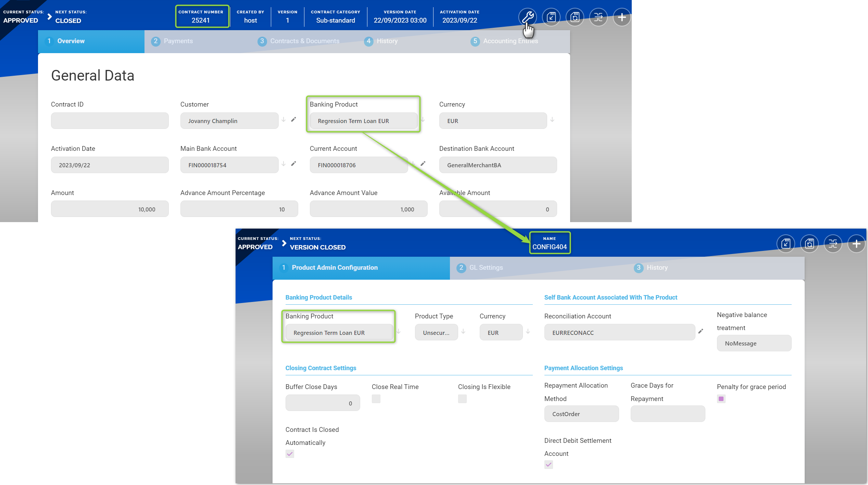Expand the Product Type dropdown arrow
Screen dimensions: 868x485
463,331
